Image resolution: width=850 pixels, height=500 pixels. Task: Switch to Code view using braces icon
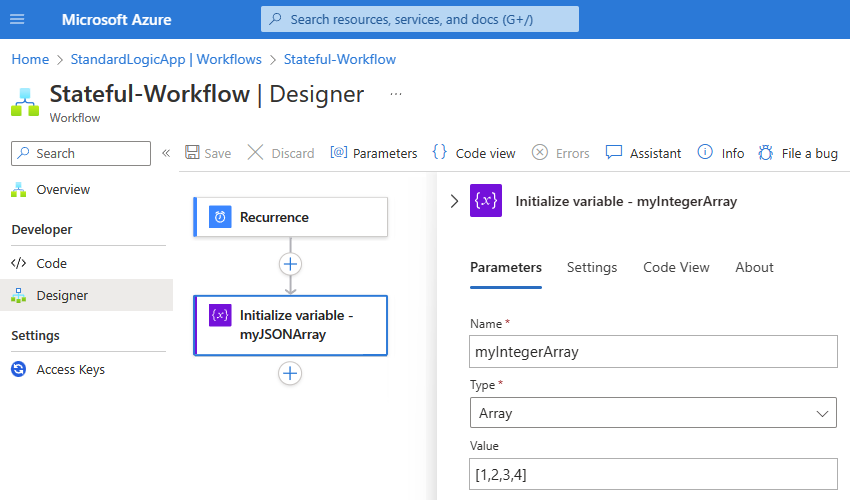click(x=440, y=153)
